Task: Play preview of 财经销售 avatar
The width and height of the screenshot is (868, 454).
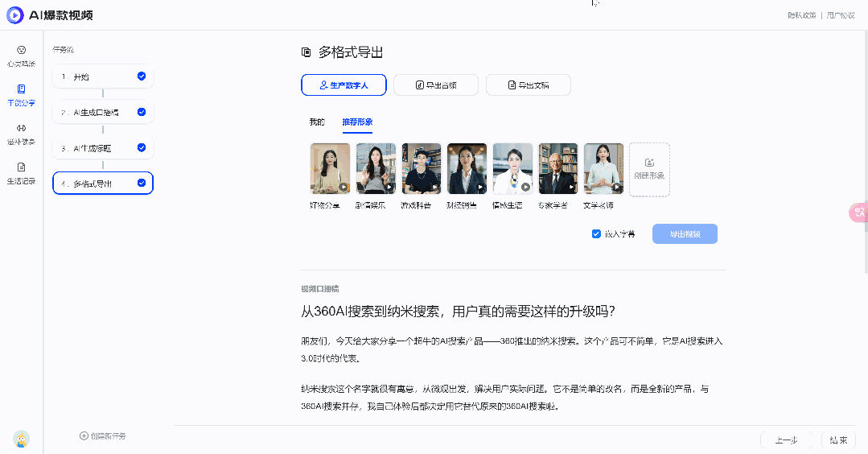Action: [480, 187]
